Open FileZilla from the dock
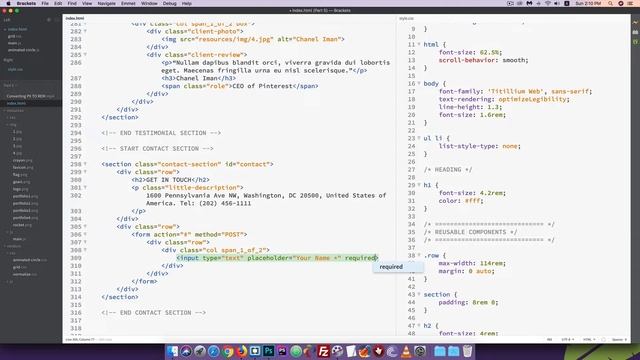640x360 pixels. 323,351
